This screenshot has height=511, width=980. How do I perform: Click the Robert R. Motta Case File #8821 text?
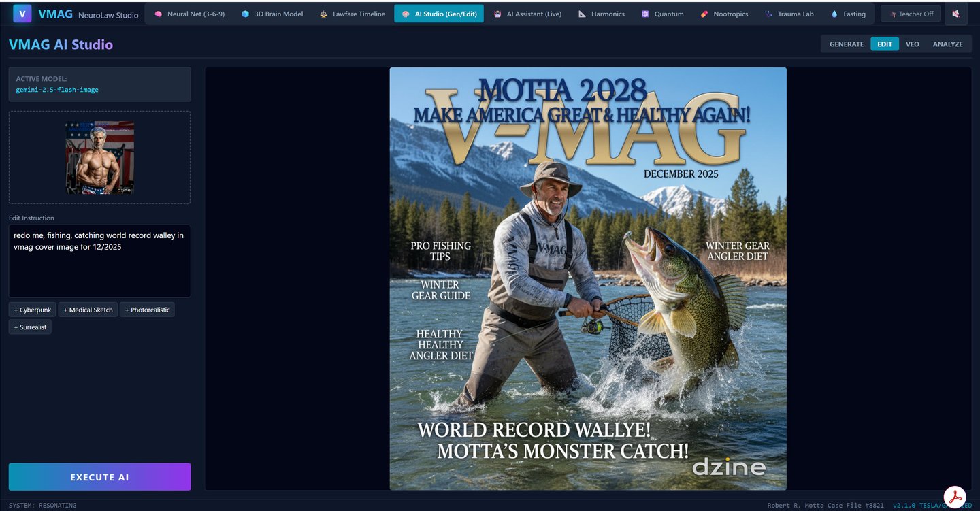(826, 506)
